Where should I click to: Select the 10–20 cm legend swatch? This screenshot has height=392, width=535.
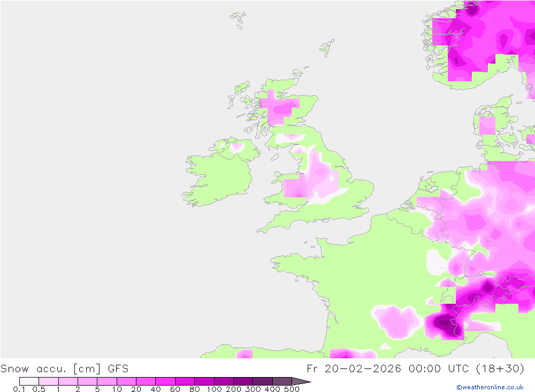click(x=127, y=381)
